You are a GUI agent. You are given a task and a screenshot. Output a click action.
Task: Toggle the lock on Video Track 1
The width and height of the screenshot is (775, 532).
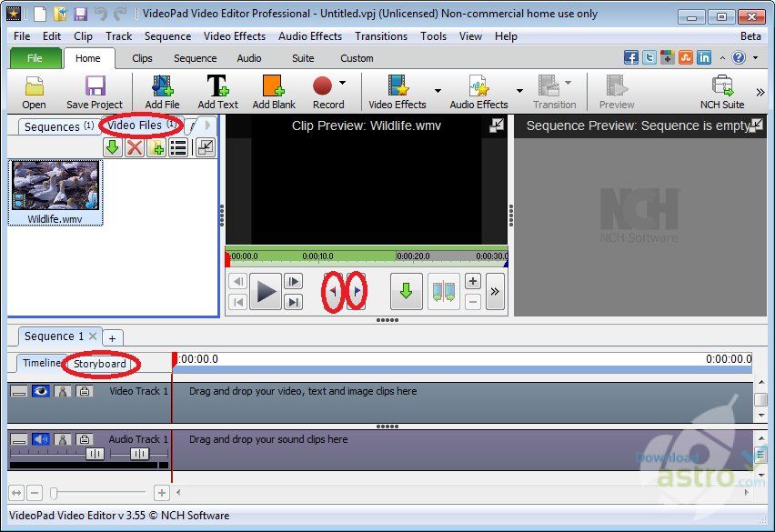coord(85,391)
